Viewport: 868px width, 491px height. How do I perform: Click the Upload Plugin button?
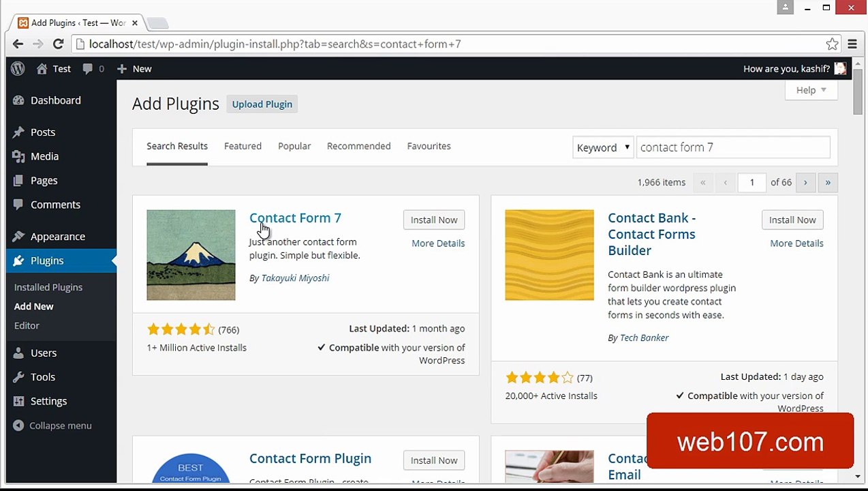(x=262, y=104)
